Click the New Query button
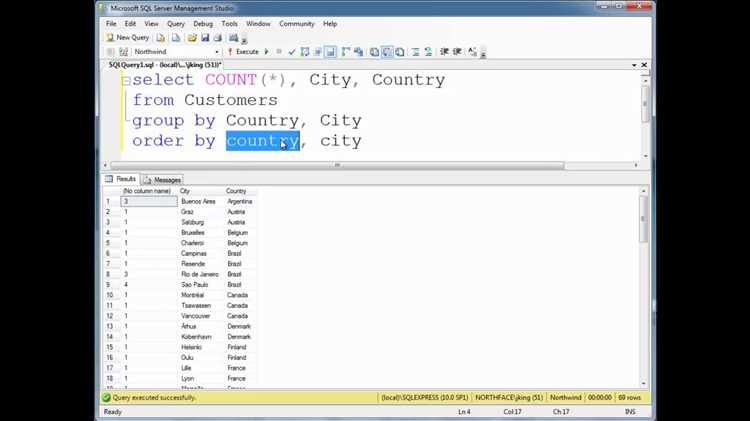Viewport: 750px width, 421px height. click(128, 37)
